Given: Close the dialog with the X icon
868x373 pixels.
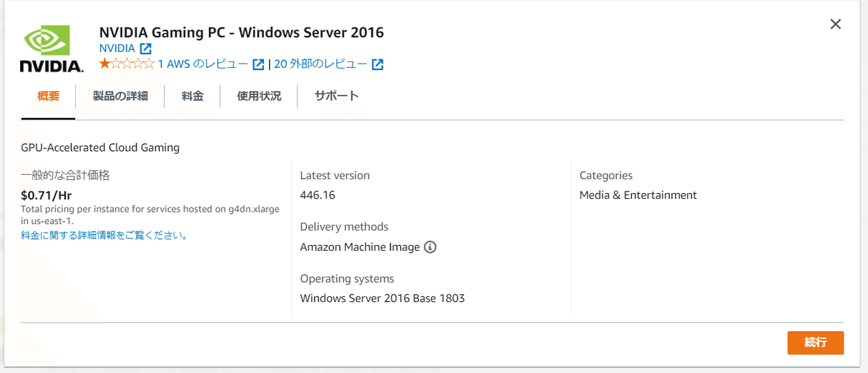Looking at the screenshot, I should [x=835, y=25].
